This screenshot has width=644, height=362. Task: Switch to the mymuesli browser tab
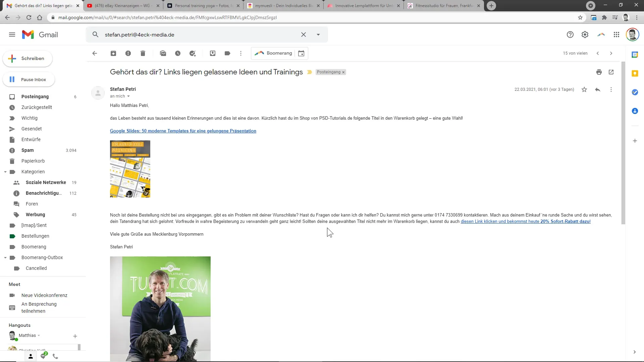(x=284, y=6)
